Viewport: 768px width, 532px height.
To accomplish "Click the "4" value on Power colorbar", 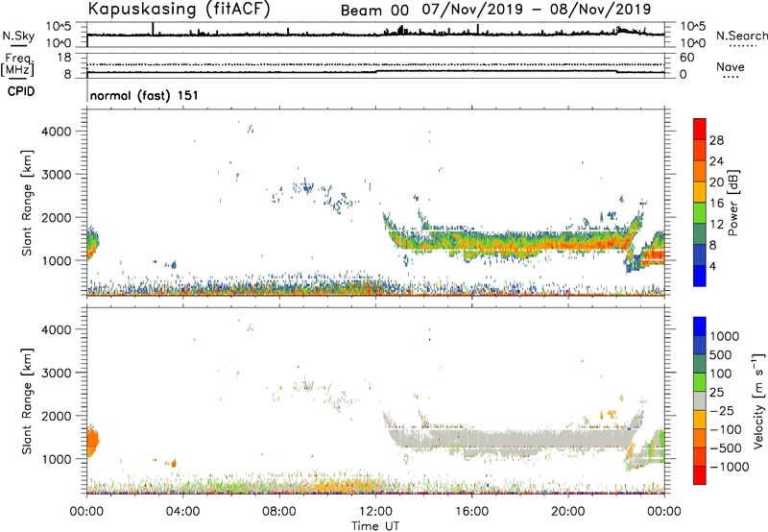I will [712, 266].
